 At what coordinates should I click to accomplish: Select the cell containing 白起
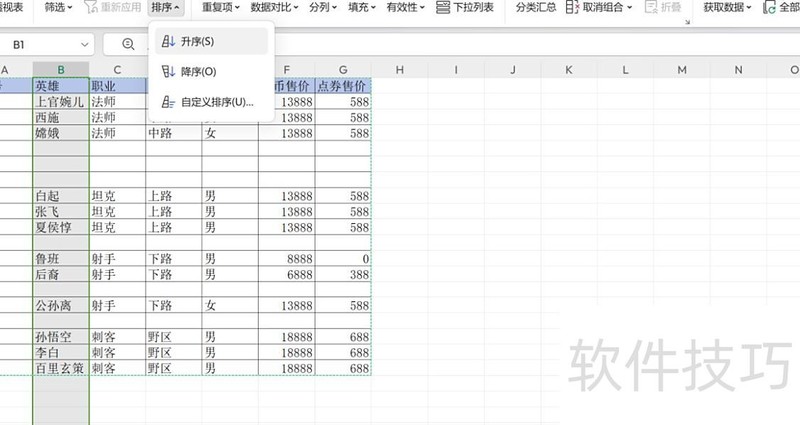pos(61,196)
